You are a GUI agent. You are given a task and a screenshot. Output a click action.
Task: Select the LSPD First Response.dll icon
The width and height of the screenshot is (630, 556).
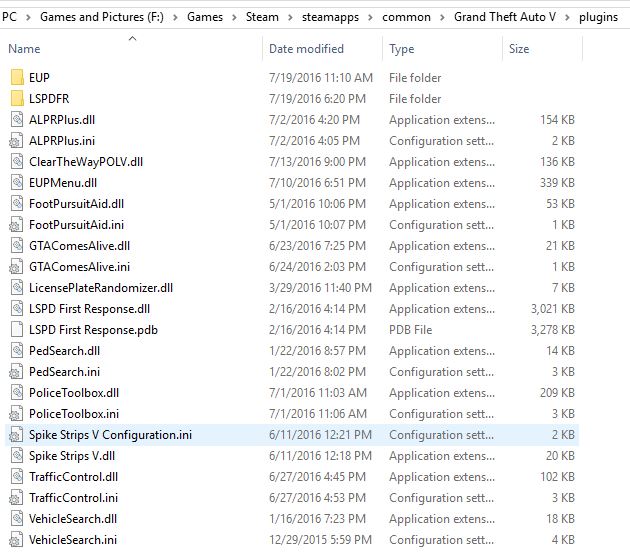click(16, 309)
